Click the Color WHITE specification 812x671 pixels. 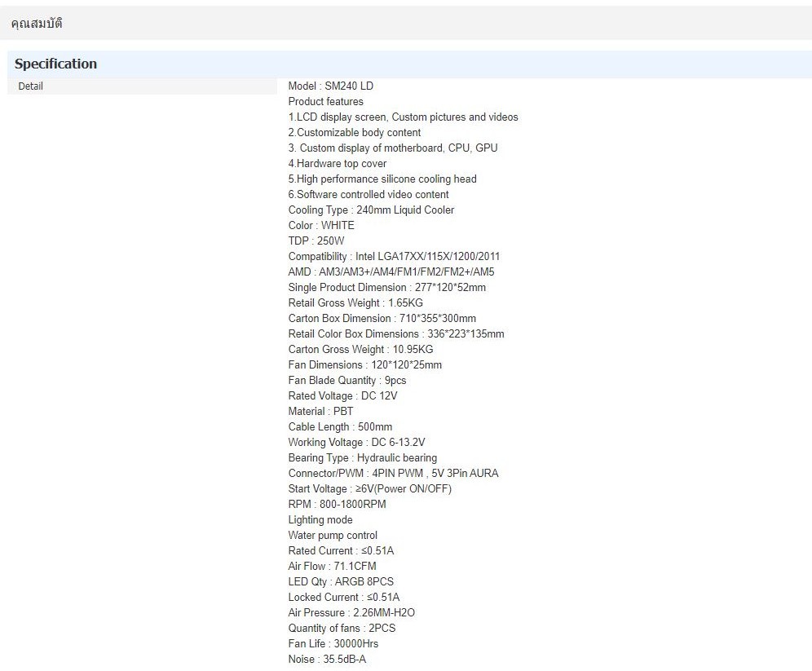[321, 226]
